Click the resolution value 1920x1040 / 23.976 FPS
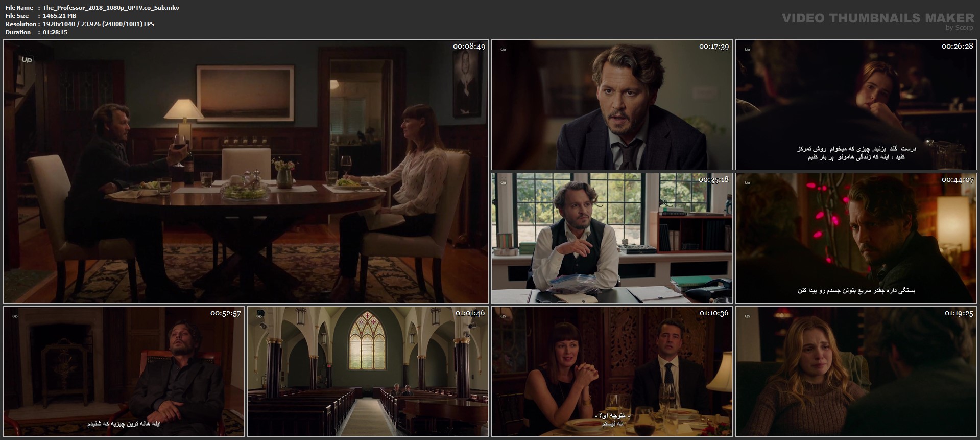Viewport: 980px width, 440px height. click(99, 24)
